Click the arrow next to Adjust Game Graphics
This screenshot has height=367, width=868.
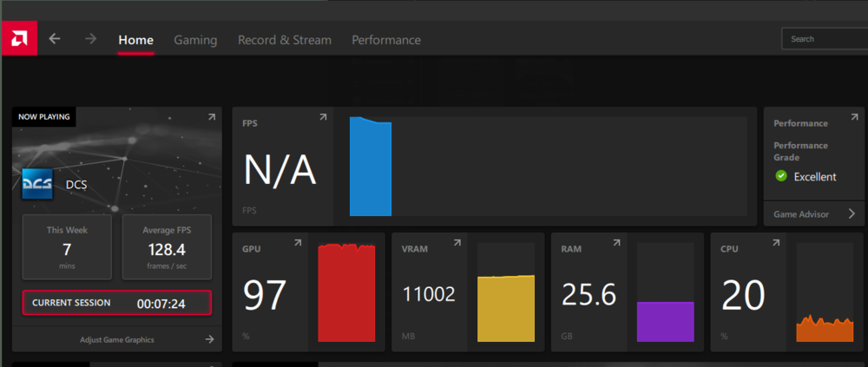coord(209,339)
